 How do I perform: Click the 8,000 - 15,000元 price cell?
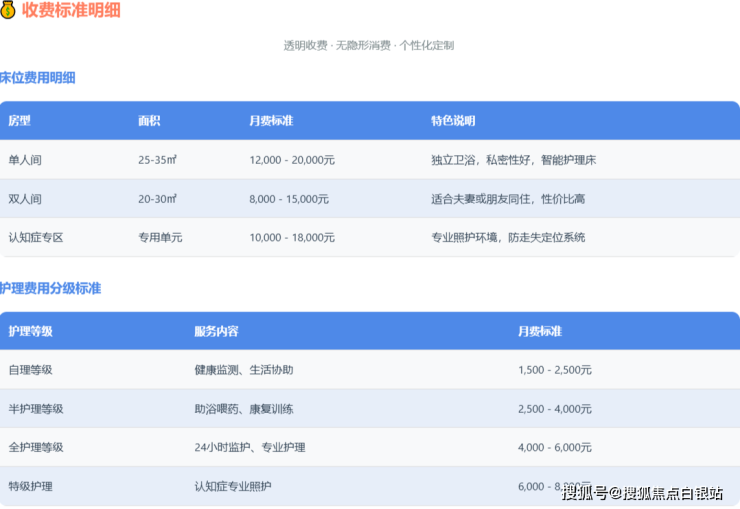coord(291,199)
